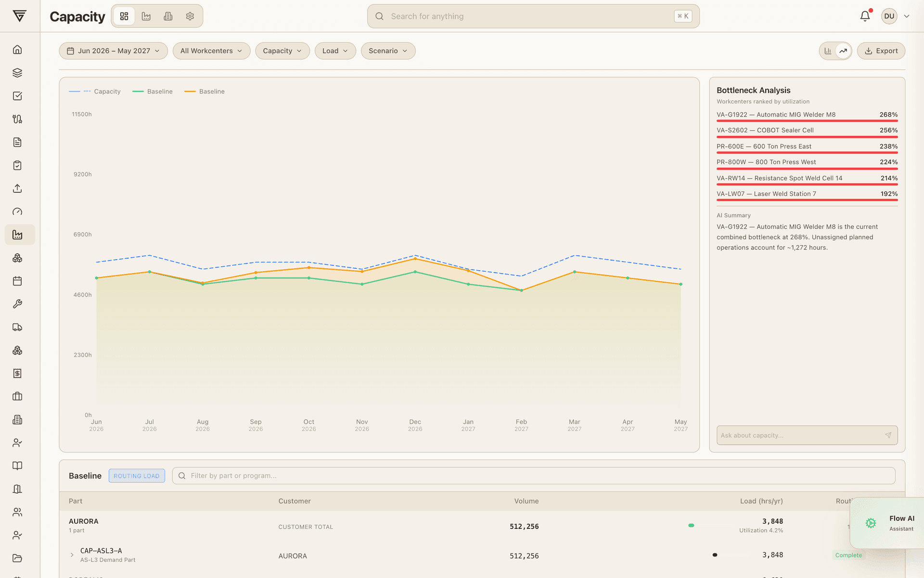Select dashboard grid view tab
Image resolution: width=924 pixels, height=578 pixels.
(124, 16)
